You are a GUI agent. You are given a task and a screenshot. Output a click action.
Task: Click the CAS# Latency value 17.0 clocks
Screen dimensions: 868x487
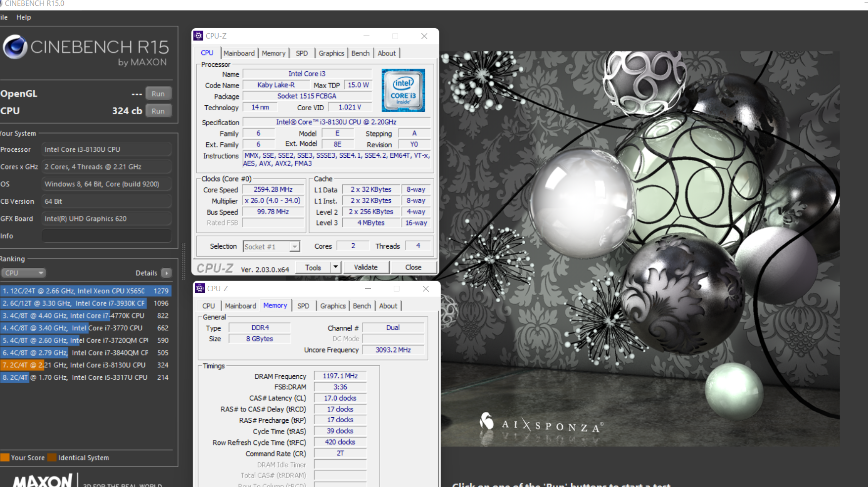(x=340, y=398)
